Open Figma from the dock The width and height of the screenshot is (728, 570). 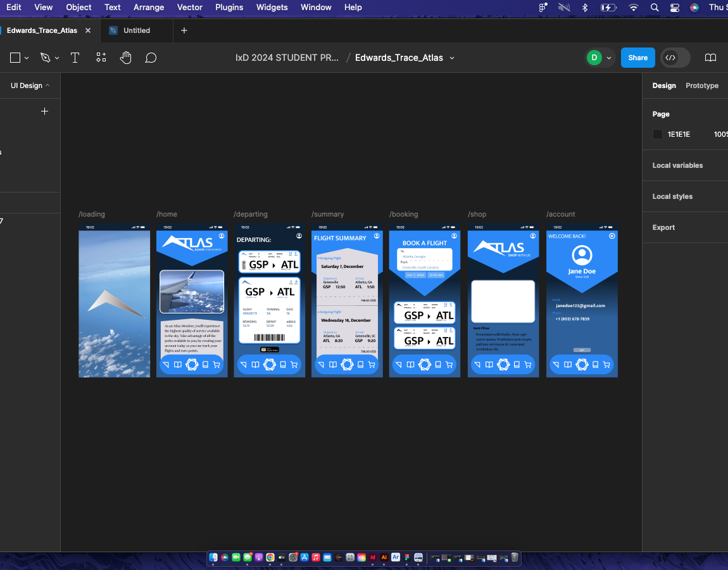(406, 557)
